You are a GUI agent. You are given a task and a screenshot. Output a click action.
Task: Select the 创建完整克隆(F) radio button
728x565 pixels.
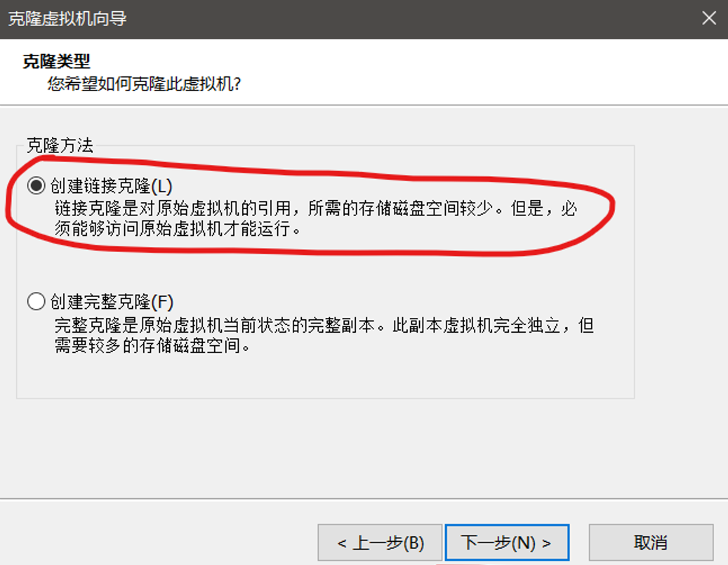pos(37,302)
